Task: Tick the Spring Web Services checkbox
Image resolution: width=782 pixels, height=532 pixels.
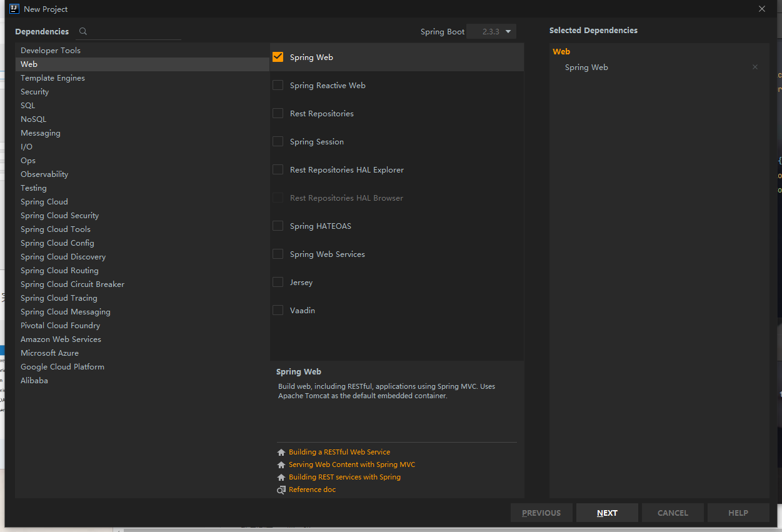Action: 278,254
